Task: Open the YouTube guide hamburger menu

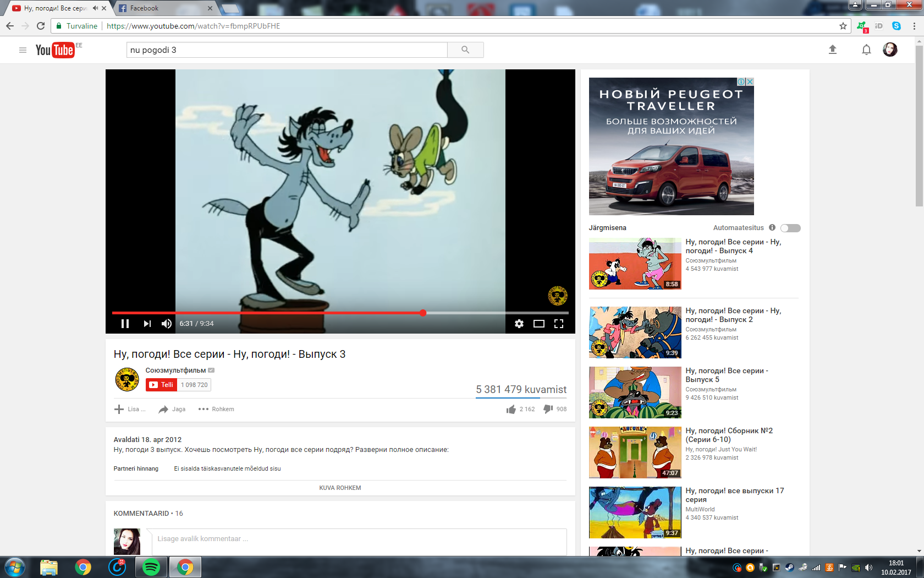Action: (23, 50)
